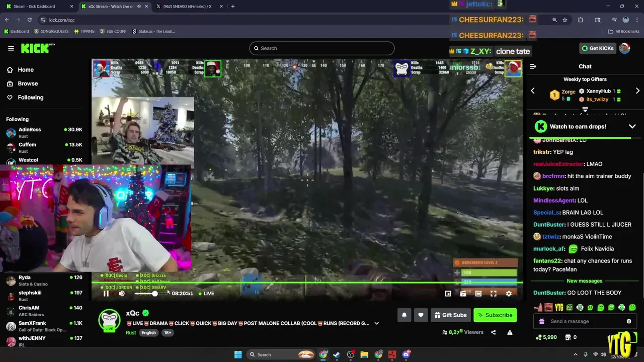The height and width of the screenshot is (362, 644).
Task: Open Chrome extensions puzzle icon
Action: point(581,20)
